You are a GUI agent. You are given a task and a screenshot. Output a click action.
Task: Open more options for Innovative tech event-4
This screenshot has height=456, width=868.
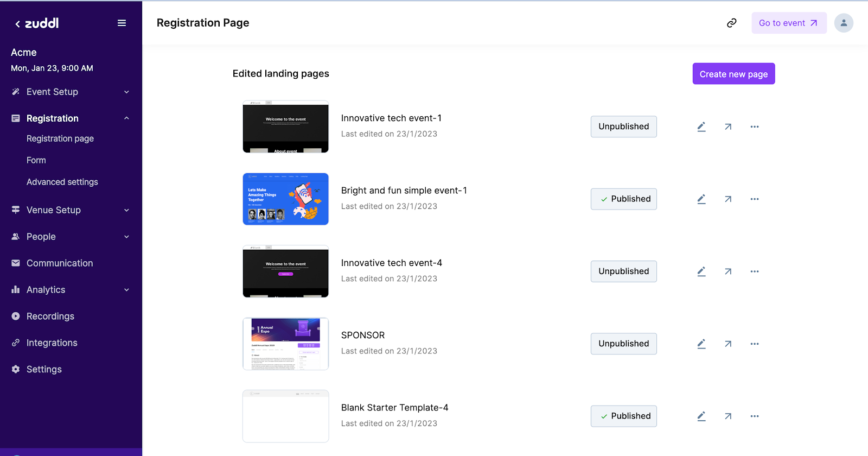(x=755, y=271)
